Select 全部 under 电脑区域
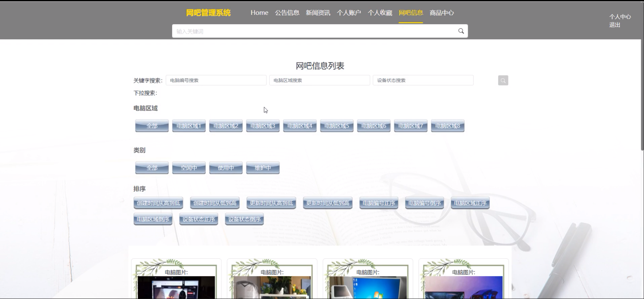Screen dimensions: 644x299 [152, 126]
